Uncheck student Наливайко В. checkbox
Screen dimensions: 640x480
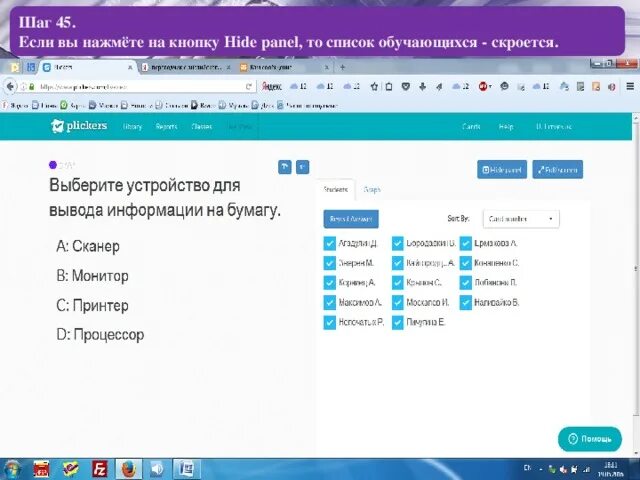466,302
